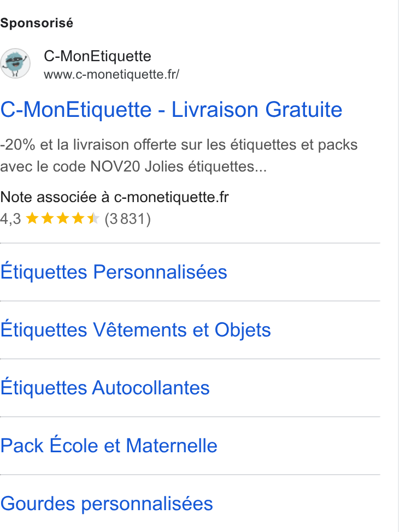Viewport: 399px width, 532px height.
Task: Click the half-filled fifth rating star
Action: [93, 218]
